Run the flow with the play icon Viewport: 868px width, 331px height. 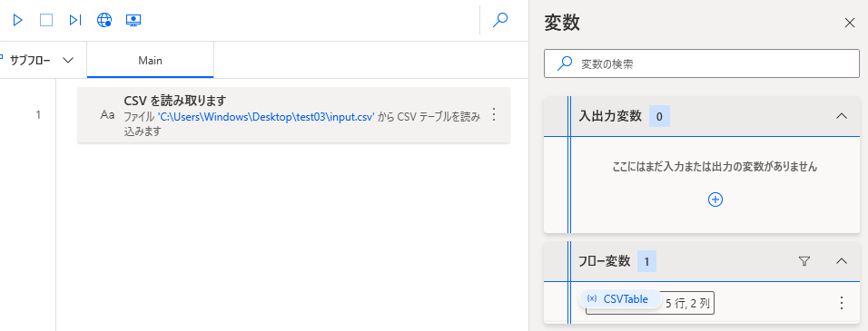(18, 21)
